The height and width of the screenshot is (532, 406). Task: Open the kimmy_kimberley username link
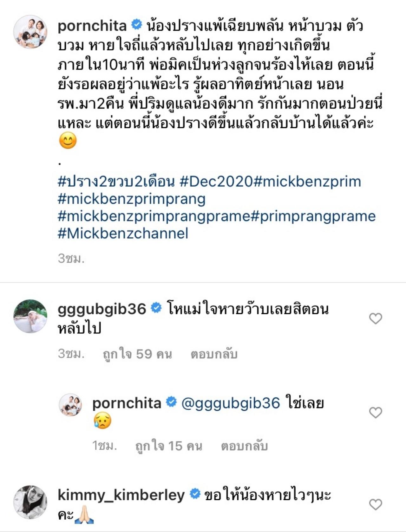(121, 495)
